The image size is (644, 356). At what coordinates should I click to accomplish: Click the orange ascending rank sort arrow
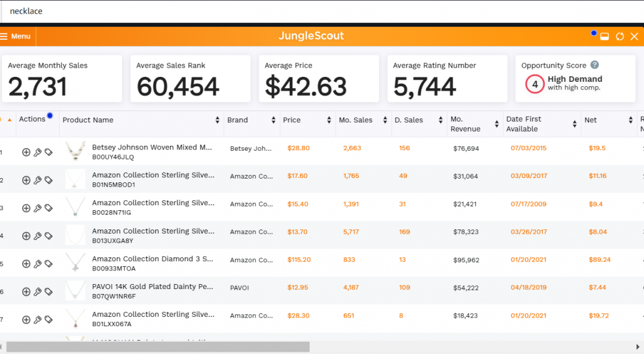click(x=9, y=120)
